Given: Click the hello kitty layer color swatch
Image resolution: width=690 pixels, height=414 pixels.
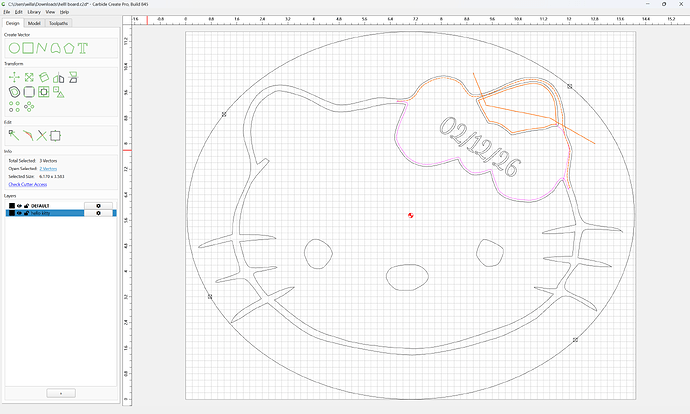Looking at the screenshot, I should click(12, 213).
